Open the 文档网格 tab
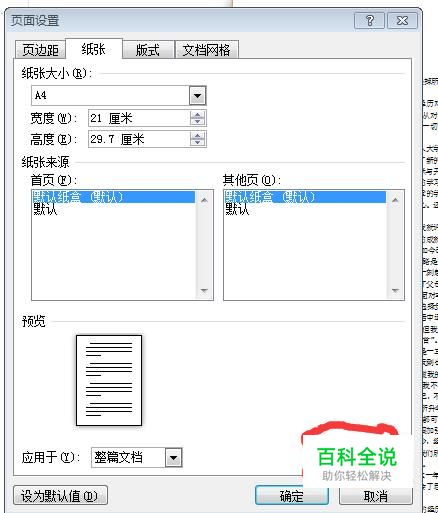The width and height of the screenshot is (438, 513). [206, 50]
